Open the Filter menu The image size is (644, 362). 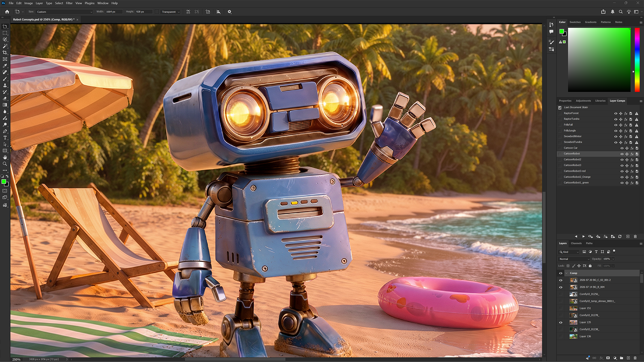click(x=69, y=3)
